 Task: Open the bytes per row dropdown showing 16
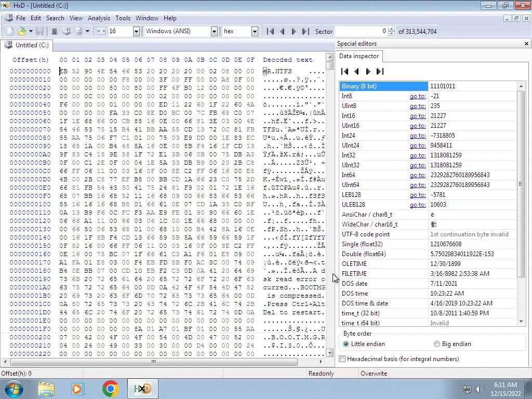(136, 31)
